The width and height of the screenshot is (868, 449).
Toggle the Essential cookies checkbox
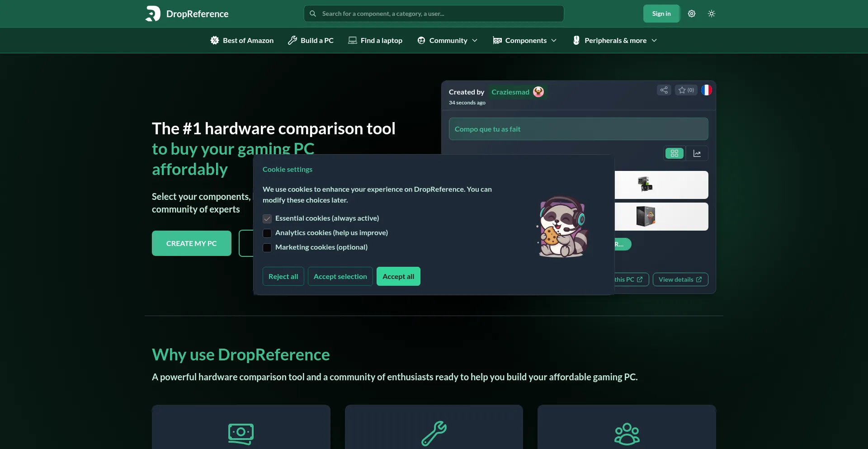[267, 219]
